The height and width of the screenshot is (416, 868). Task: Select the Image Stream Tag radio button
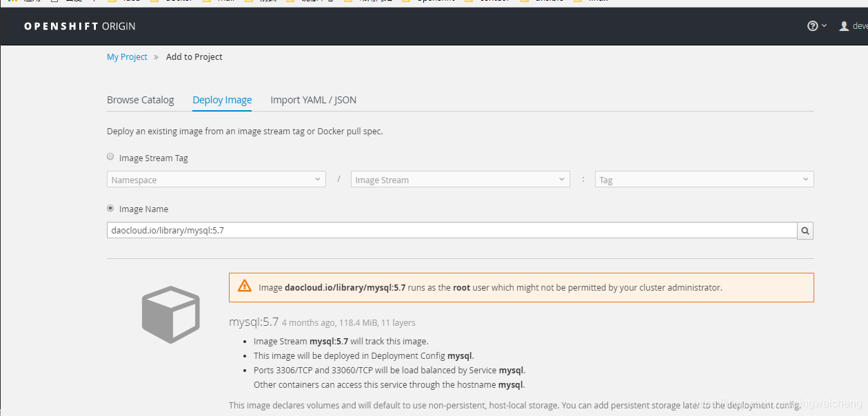(110, 157)
